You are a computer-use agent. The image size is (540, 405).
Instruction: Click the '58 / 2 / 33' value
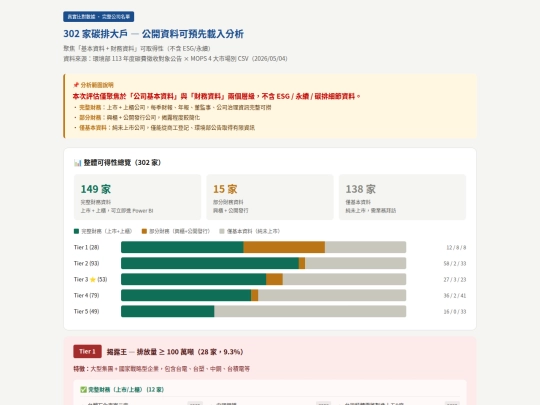coord(455,263)
